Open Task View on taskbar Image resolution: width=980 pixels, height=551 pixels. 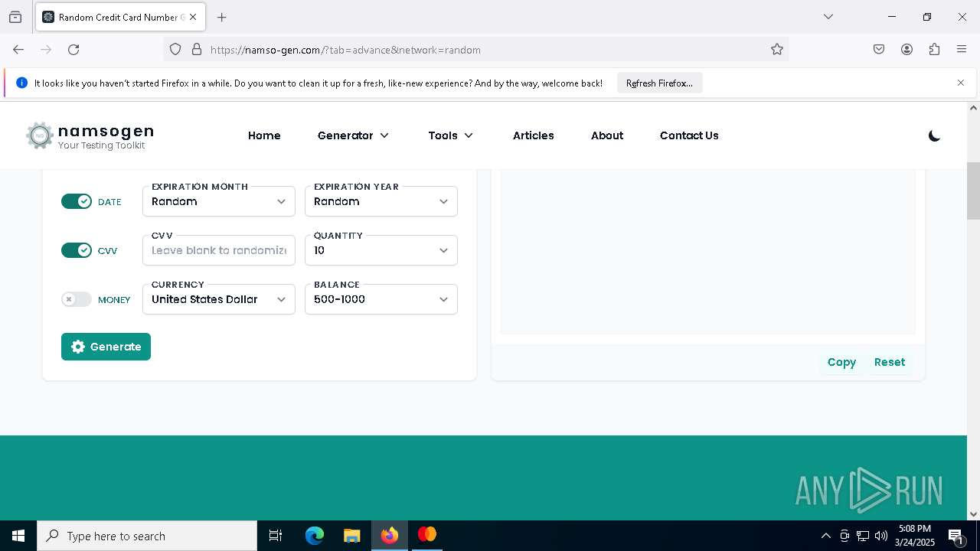point(276,536)
